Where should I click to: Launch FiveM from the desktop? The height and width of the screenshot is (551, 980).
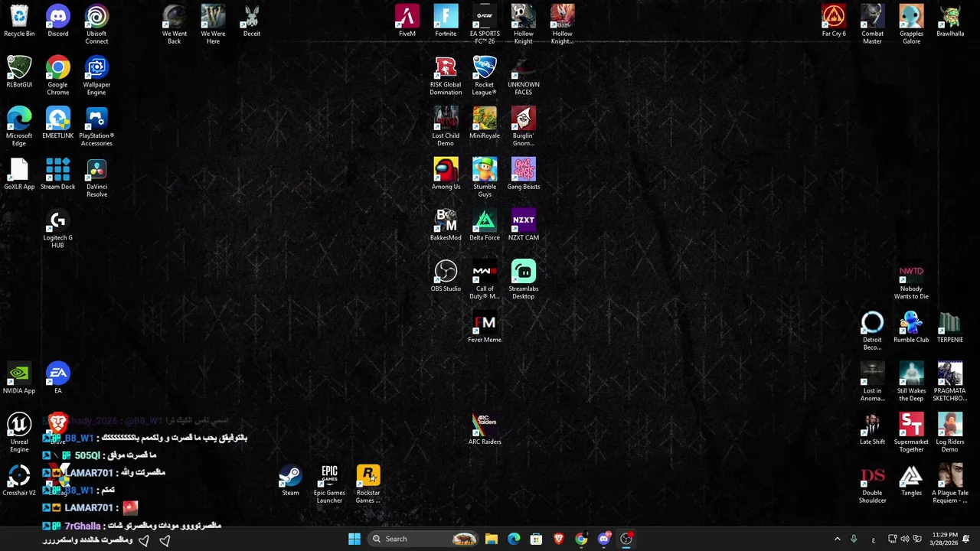pos(407,21)
